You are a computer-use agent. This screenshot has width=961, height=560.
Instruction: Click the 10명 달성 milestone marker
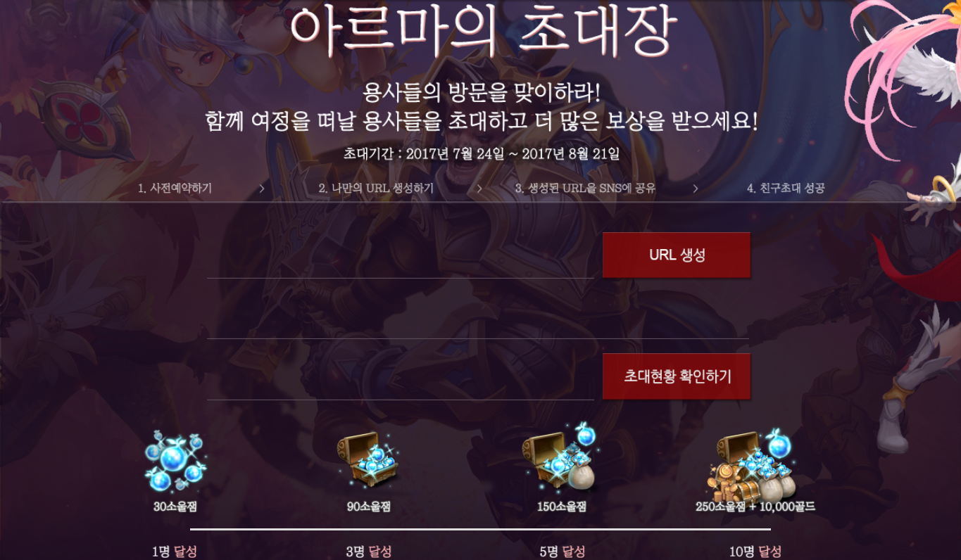tap(755, 552)
